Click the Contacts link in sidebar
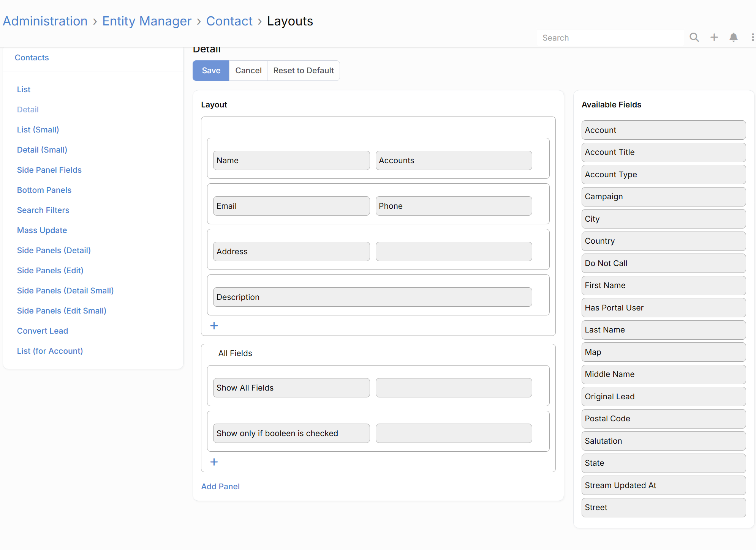 [32, 58]
